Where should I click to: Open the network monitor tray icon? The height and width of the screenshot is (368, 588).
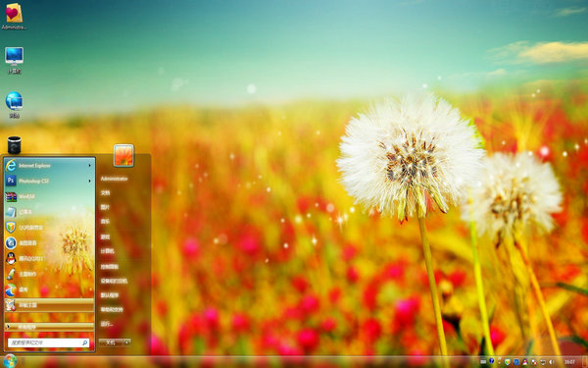tap(543, 362)
